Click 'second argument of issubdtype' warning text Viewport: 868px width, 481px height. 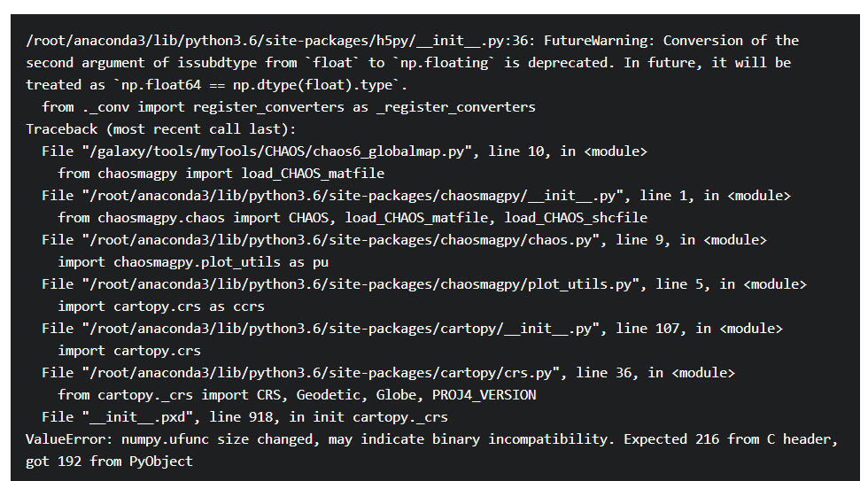141,63
